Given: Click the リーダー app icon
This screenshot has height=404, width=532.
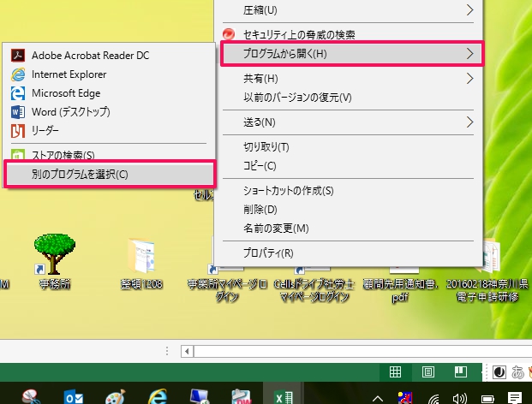Looking at the screenshot, I should pyautogui.click(x=18, y=131).
